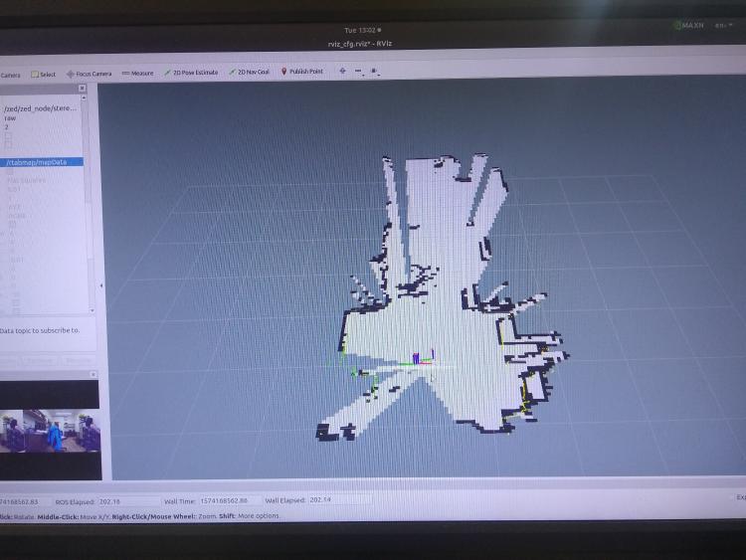Screen dimensions: 746x560
Task: Toggle the checkbox under the /rtabmap/mapData row
Action: [x=8, y=172]
